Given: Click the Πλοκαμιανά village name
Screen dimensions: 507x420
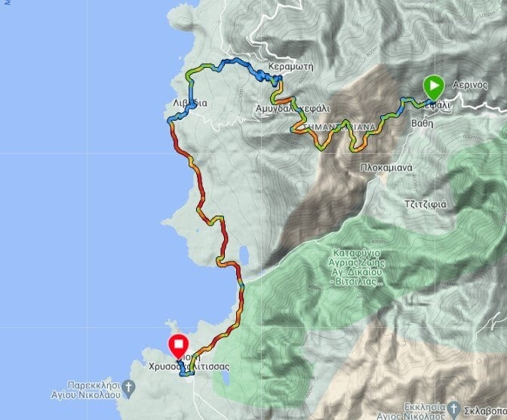Looking at the screenshot, I should click(x=386, y=167).
